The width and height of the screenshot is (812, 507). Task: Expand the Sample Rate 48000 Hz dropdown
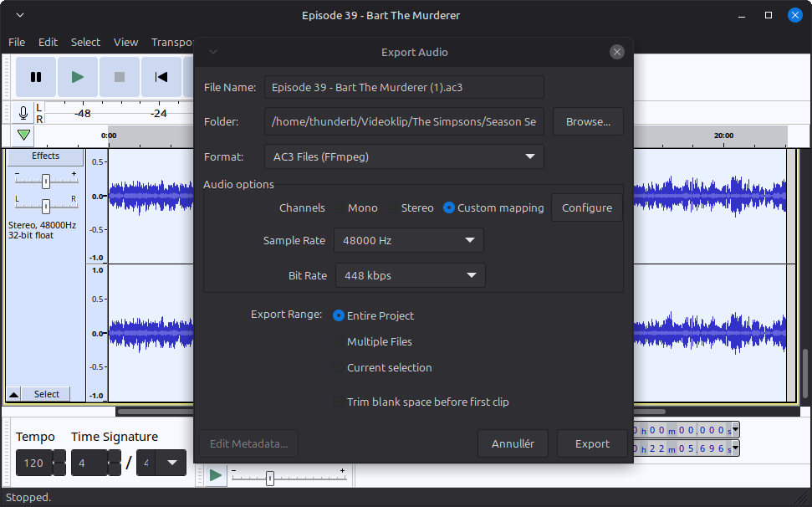coord(408,240)
